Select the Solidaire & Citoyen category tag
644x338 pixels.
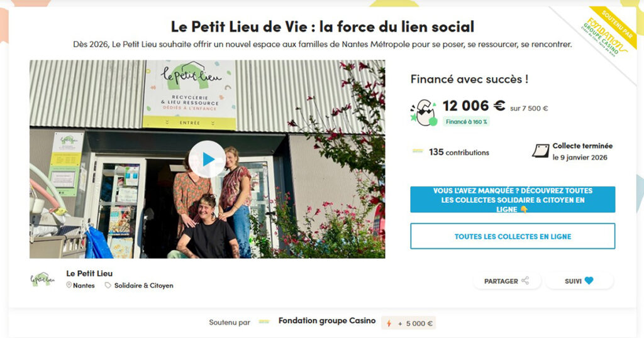coord(144,285)
